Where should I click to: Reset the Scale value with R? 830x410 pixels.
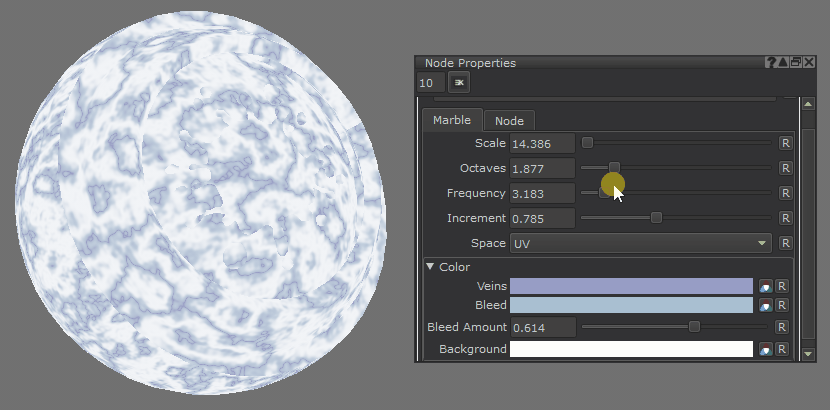(785, 143)
